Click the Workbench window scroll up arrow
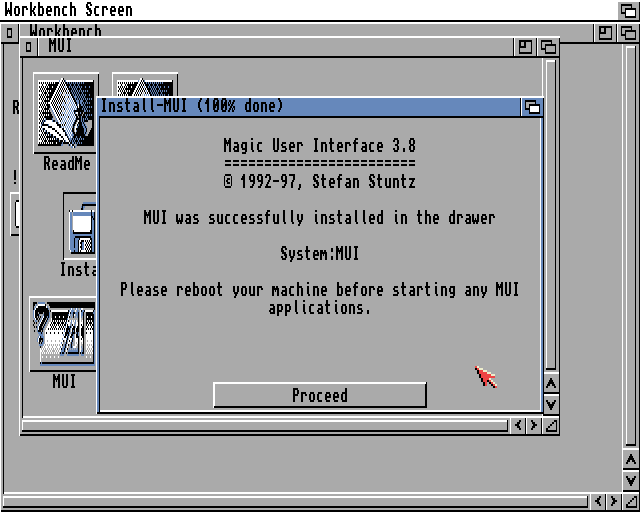The height and width of the screenshot is (512, 640). 631,460
